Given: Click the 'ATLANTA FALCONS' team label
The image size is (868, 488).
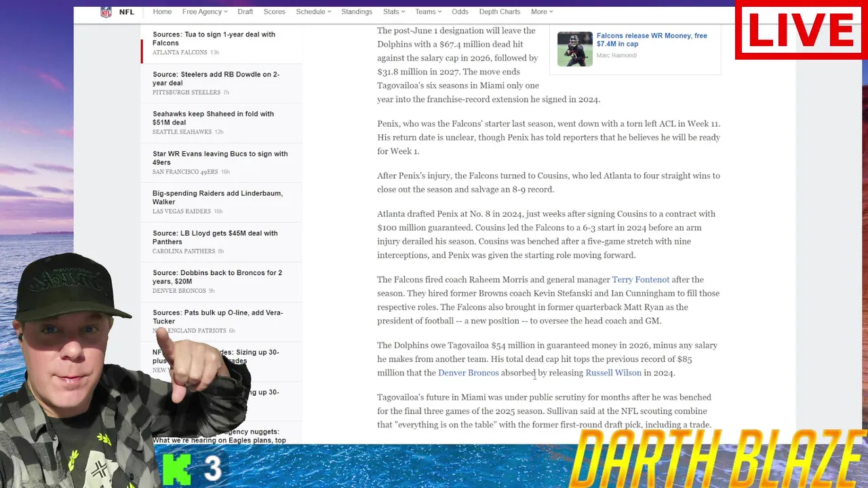Looking at the screenshot, I should click(180, 53).
